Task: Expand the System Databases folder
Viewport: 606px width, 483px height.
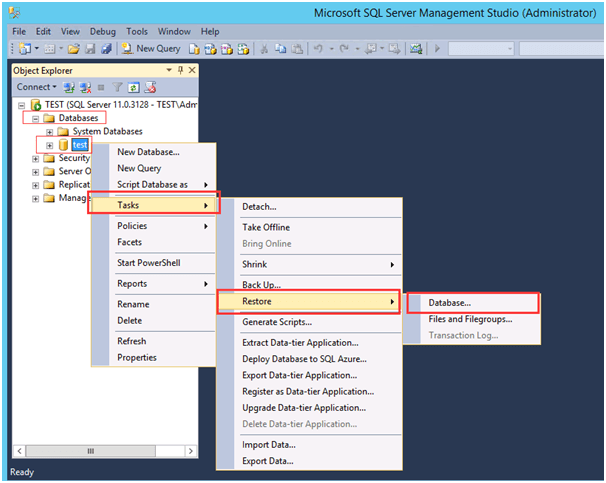Action: 49,132
